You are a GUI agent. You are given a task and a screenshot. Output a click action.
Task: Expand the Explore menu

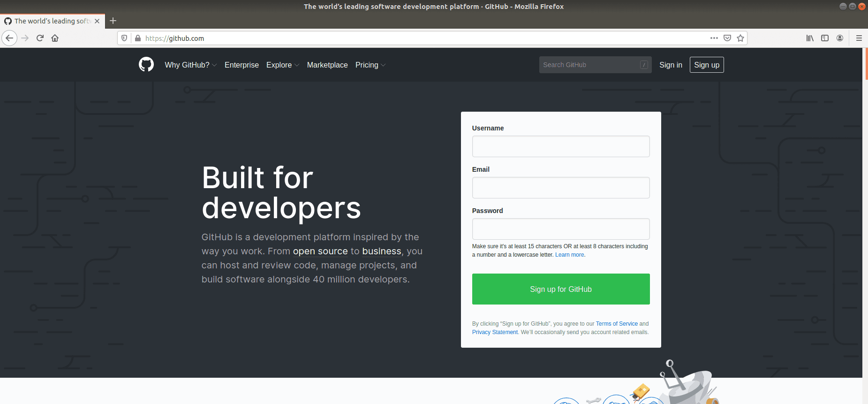click(x=282, y=65)
